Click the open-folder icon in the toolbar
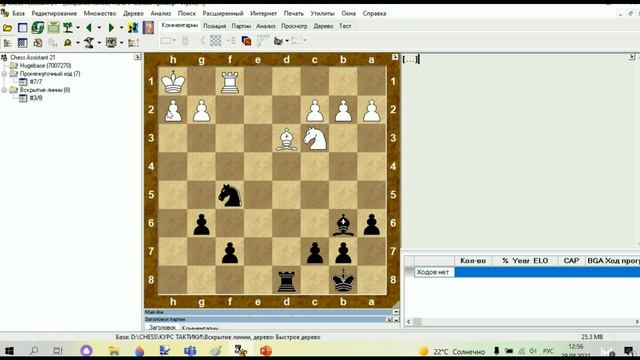Viewport: 640px width, 360px height. coord(7,28)
